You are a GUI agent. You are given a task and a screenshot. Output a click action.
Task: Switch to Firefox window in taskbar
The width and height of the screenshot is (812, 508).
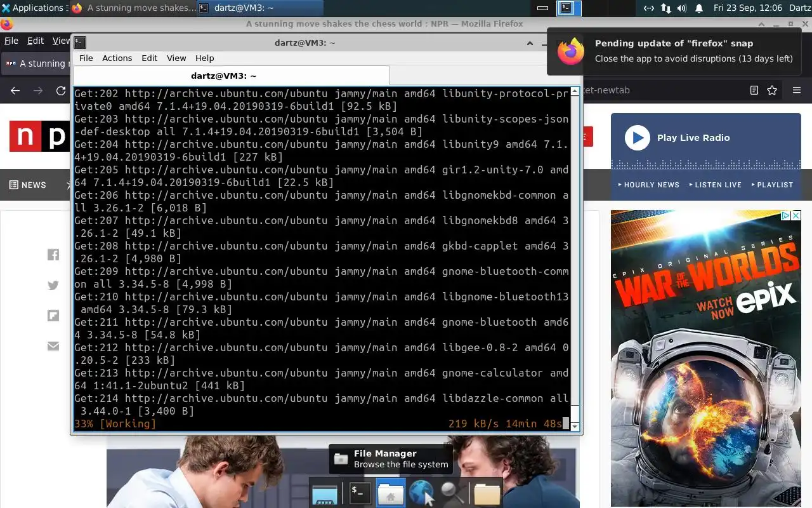[133, 8]
